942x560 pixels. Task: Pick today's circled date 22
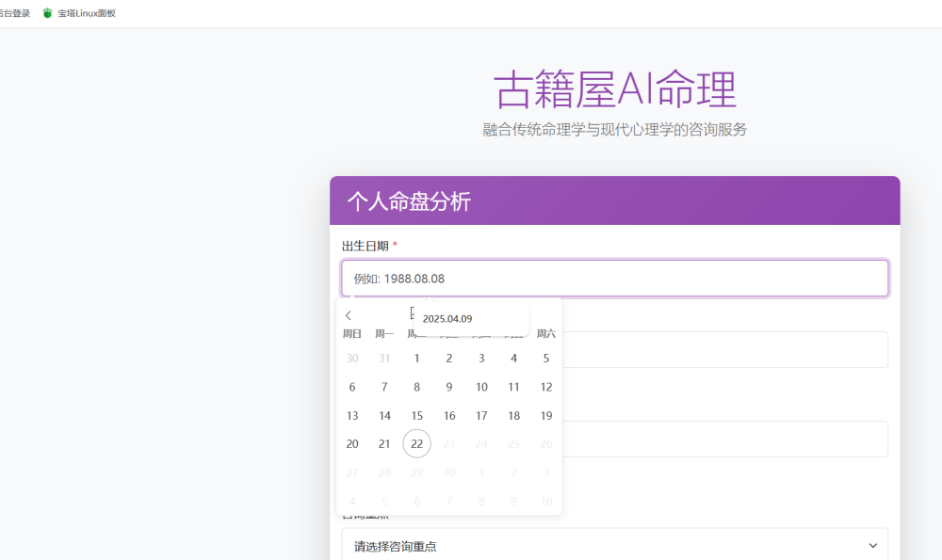[x=417, y=443]
